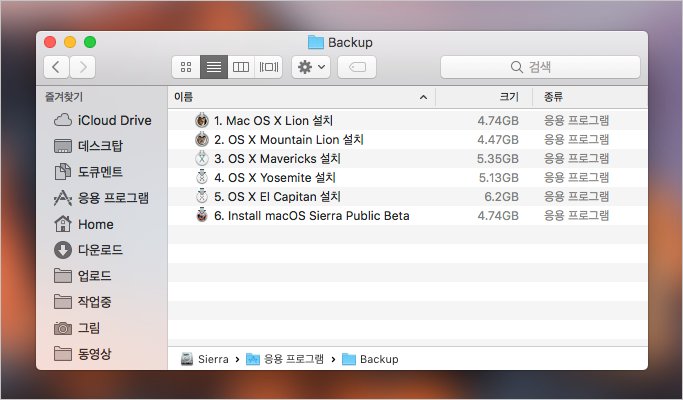Viewport: 683px width, 400px height.
Task: Select file name 4. OS X Yosemite 설치
Action: pos(275,177)
